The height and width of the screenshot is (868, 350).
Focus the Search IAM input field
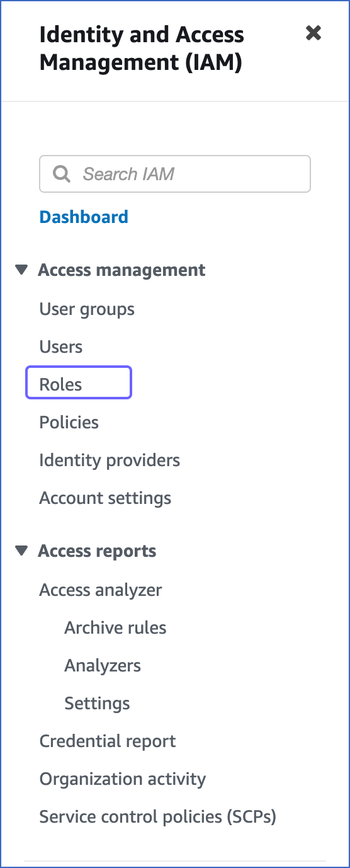pos(175,174)
